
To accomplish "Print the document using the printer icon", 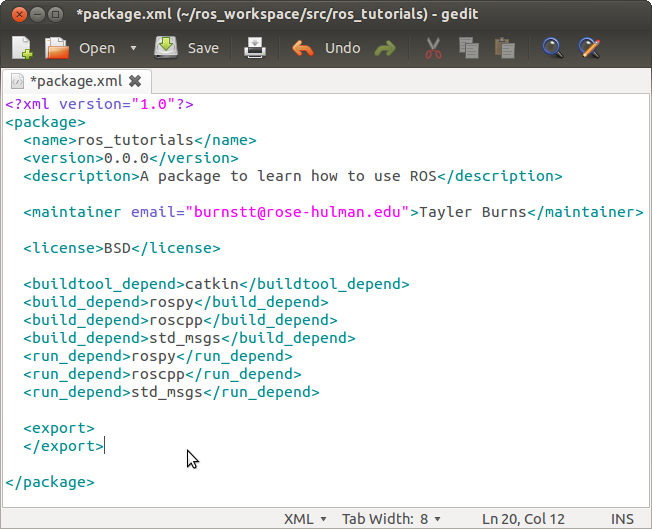I will coord(254,48).
